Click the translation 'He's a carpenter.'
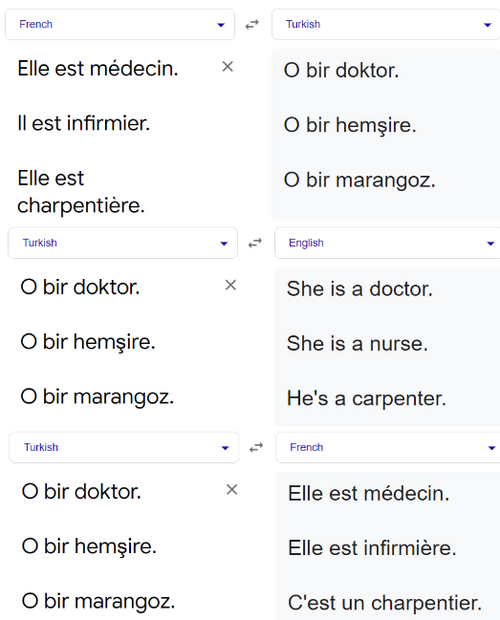This screenshot has width=500, height=620. (x=366, y=398)
